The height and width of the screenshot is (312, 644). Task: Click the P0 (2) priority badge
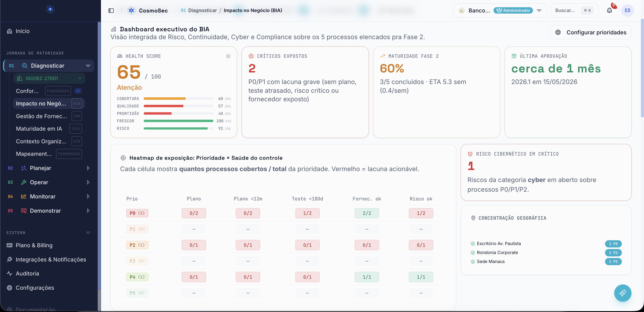pos(137,213)
